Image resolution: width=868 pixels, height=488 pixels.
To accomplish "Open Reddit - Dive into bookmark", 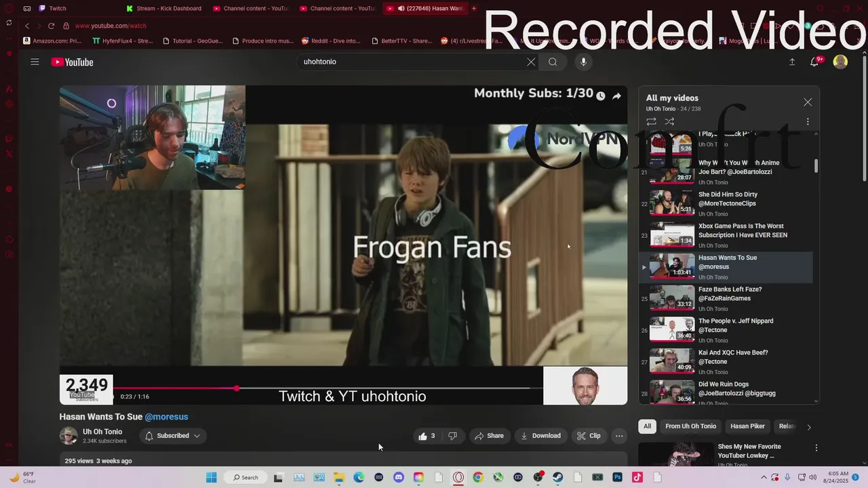I will [x=331, y=41].
